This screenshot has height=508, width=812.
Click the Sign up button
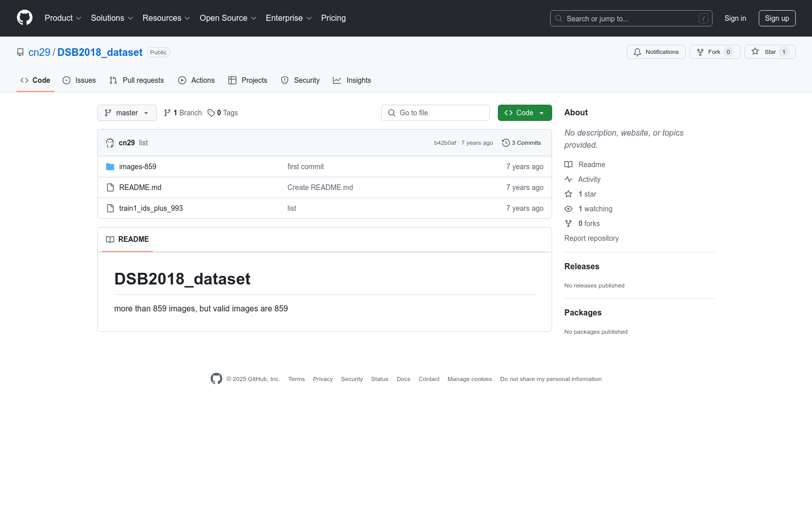click(x=776, y=18)
